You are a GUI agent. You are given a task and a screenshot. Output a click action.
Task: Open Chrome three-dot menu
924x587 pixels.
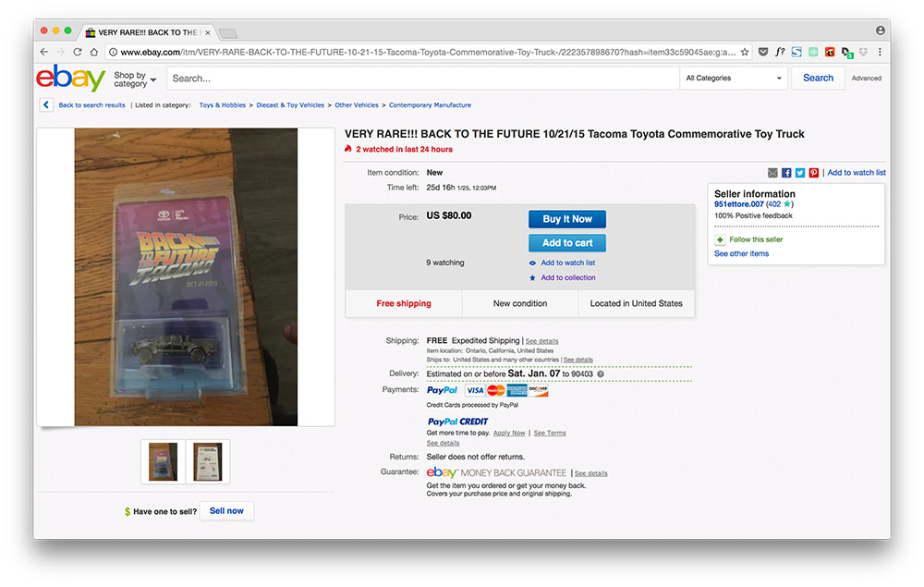tap(880, 52)
